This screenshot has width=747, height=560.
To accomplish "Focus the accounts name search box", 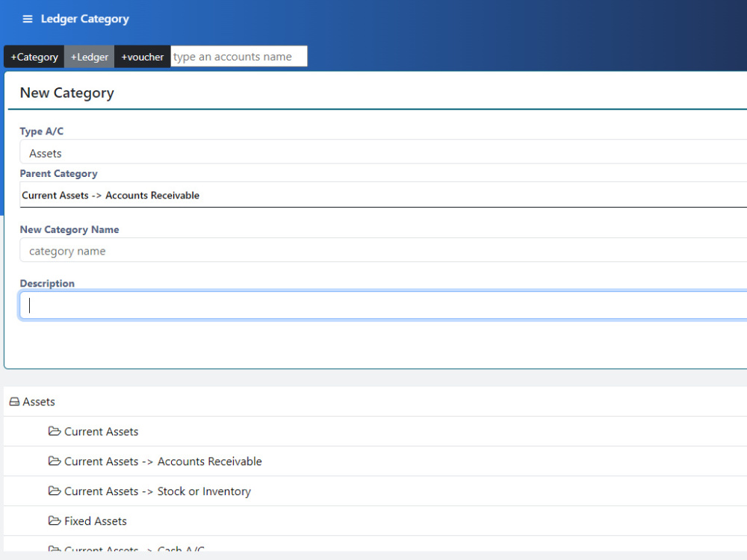I will click(239, 57).
